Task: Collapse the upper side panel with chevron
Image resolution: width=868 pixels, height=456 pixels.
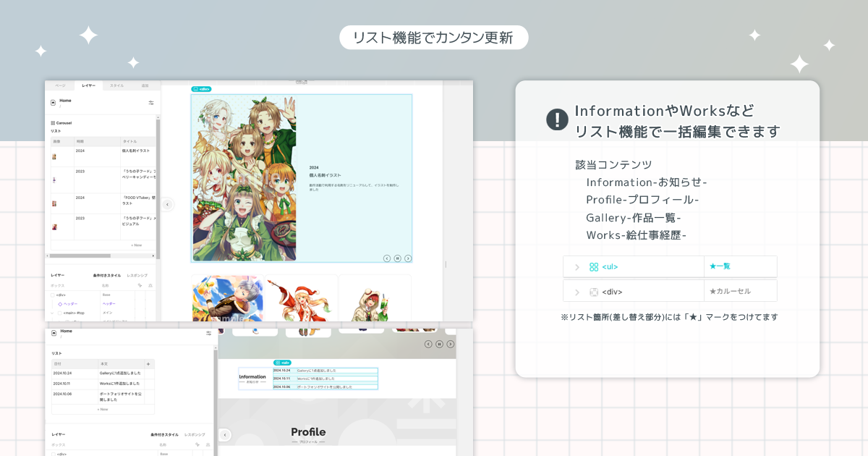Action: click(x=167, y=205)
